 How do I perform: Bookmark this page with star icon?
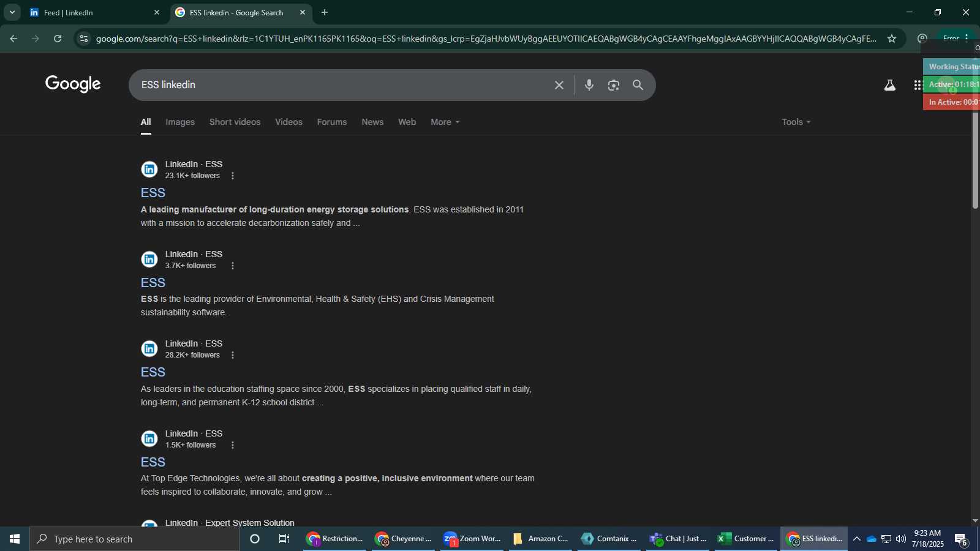tap(891, 39)
